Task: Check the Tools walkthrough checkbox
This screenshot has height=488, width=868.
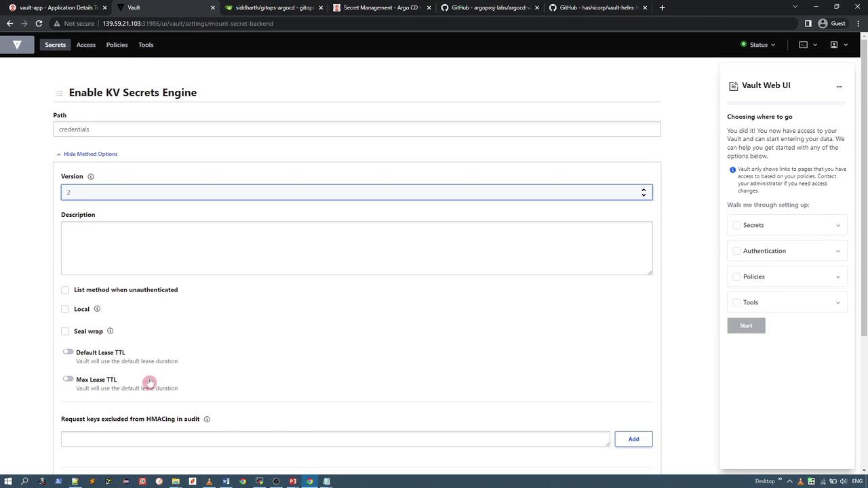Action: [x=736, y=303]
